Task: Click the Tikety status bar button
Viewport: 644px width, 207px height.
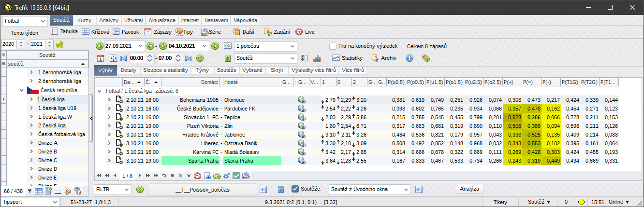Action: point(500,202)
